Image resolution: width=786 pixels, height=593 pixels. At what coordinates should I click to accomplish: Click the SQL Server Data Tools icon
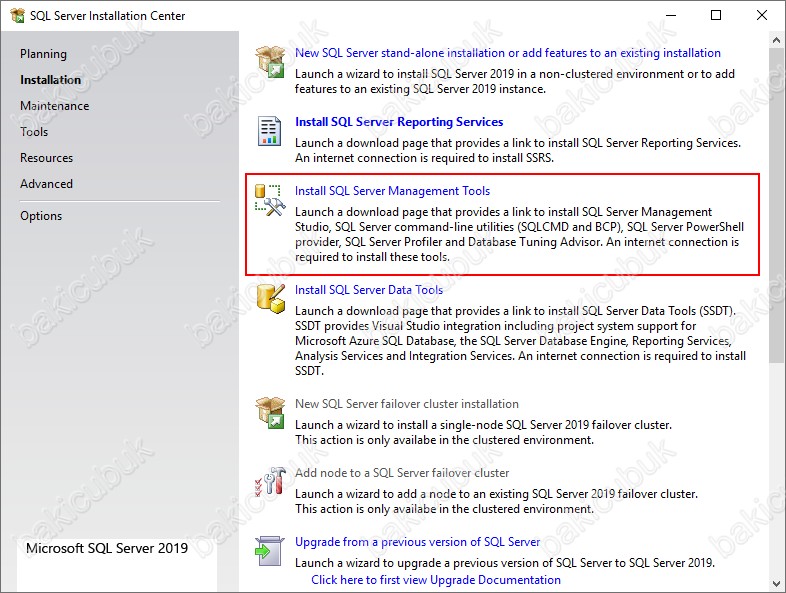tap(271, 299)
